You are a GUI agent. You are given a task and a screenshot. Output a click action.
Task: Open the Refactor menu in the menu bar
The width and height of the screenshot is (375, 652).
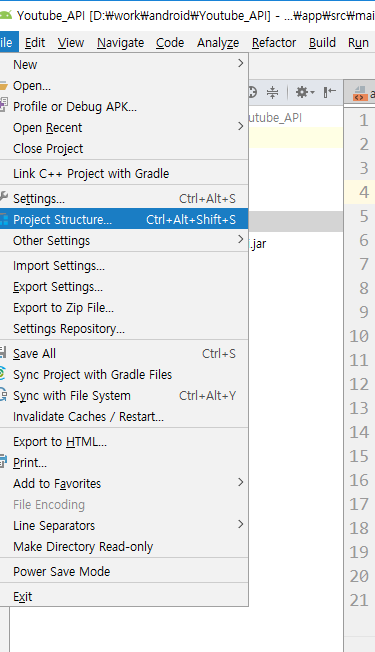274,42
